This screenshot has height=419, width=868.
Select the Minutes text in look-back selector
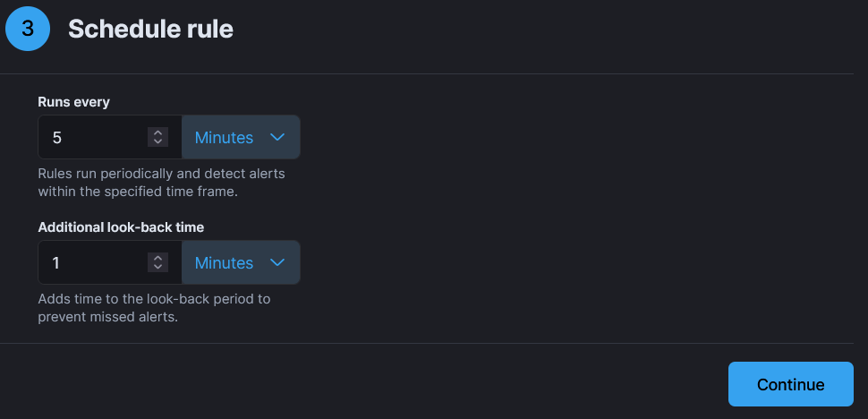[224, 263]
